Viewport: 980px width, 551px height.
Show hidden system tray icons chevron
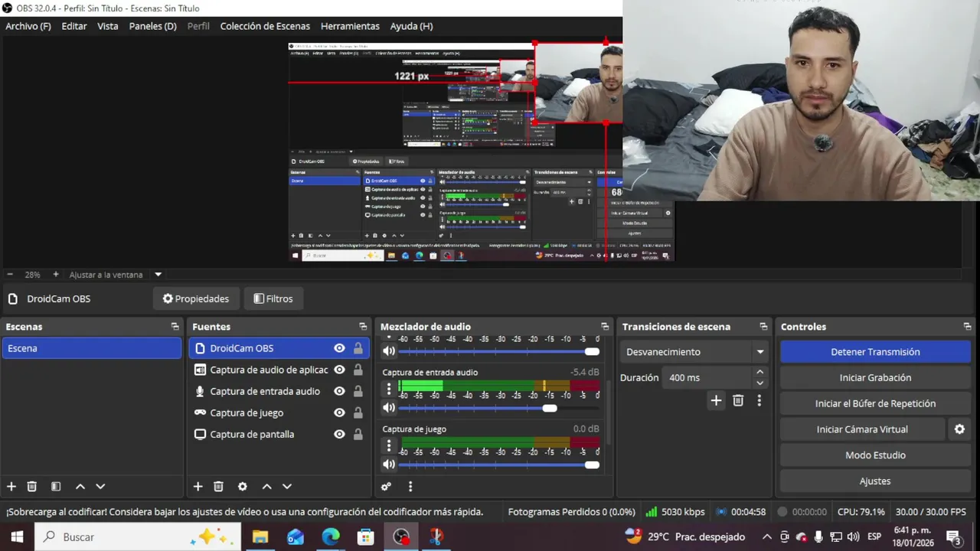pos(766,536)
